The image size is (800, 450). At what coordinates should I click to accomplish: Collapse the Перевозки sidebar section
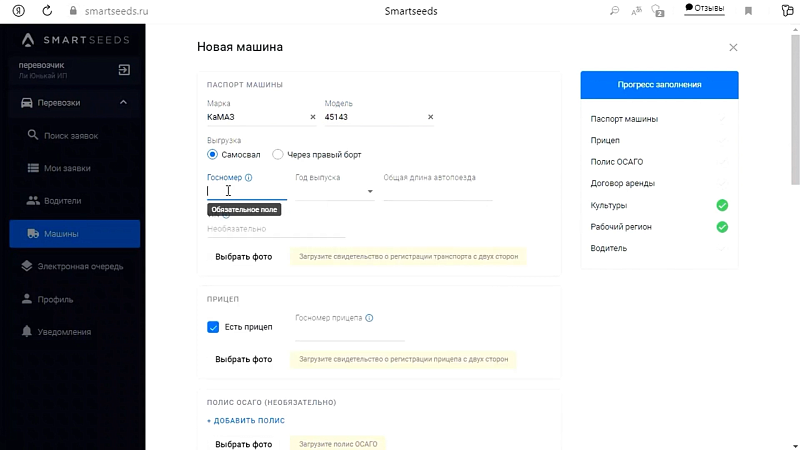(x=123, y=103)
